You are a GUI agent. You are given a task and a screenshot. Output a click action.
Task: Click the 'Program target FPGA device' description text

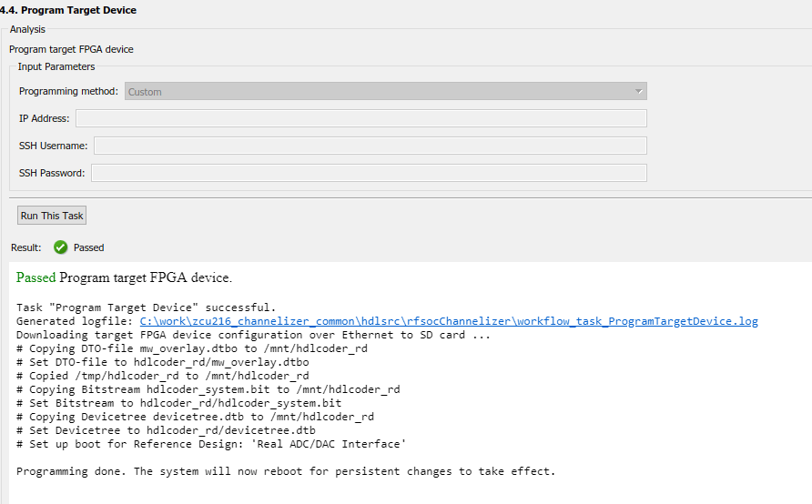click(71, 49)
